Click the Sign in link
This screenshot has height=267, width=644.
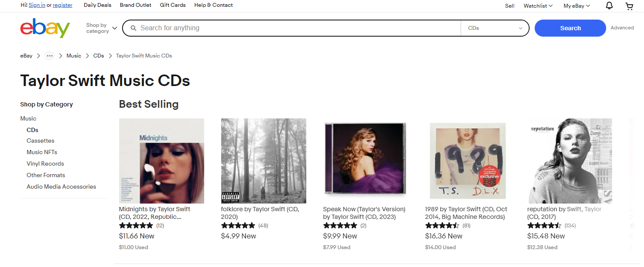[37, 5]
